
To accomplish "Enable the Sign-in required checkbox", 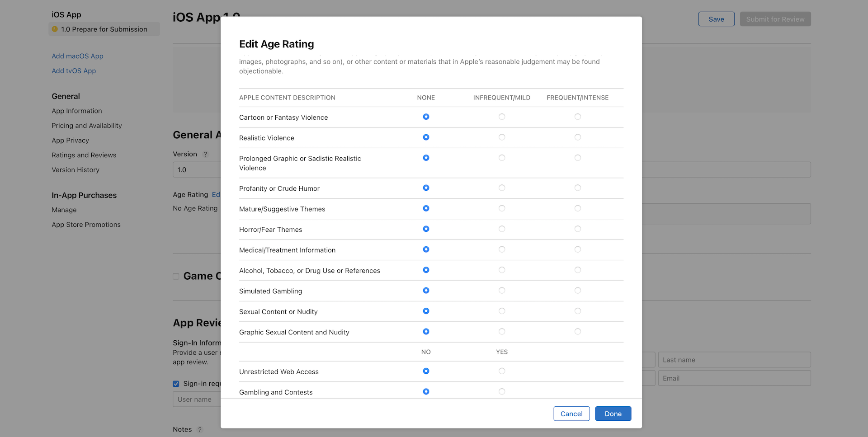I will (x=175, y=384).
